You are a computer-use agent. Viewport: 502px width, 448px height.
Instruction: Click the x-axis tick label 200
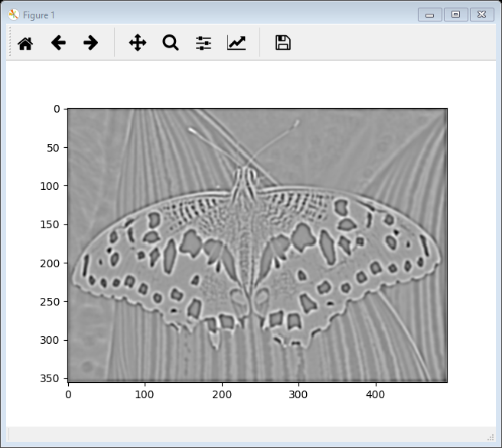point(222,394)
